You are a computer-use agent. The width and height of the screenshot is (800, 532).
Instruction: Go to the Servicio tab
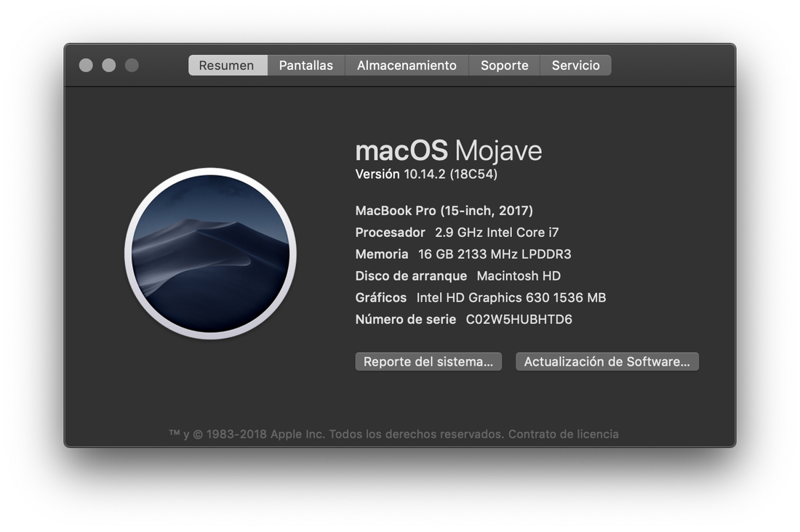tap(575, 65)
